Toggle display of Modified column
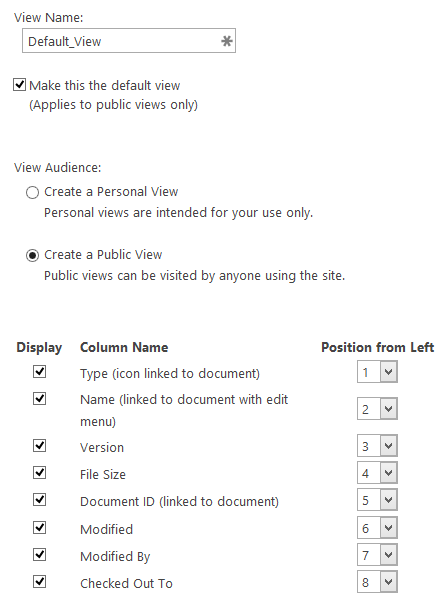 [39, 527]
